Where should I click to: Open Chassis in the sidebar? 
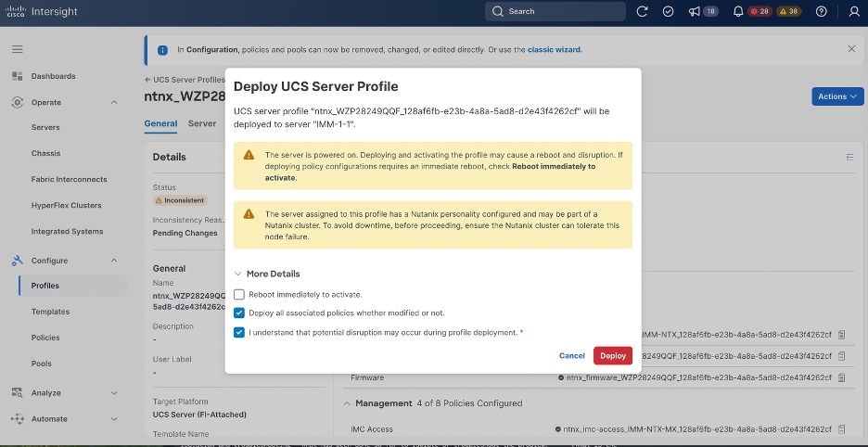click(x=46, y=153)
